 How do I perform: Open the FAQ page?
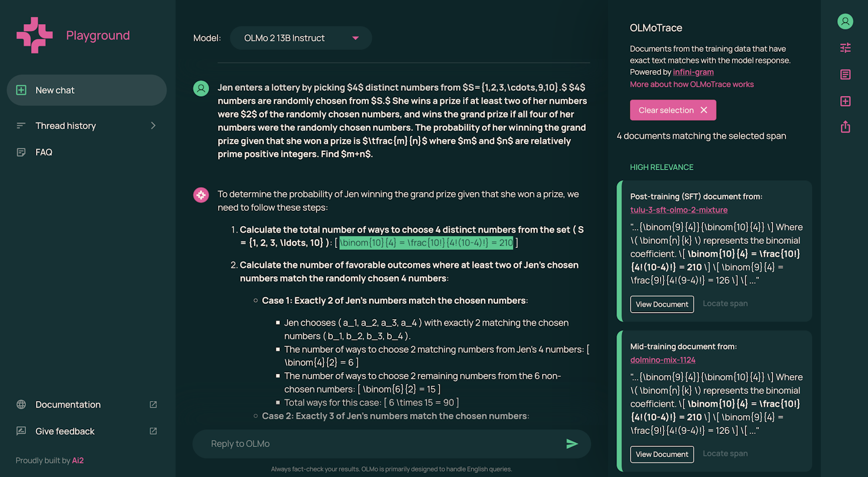tap(44, 152)
